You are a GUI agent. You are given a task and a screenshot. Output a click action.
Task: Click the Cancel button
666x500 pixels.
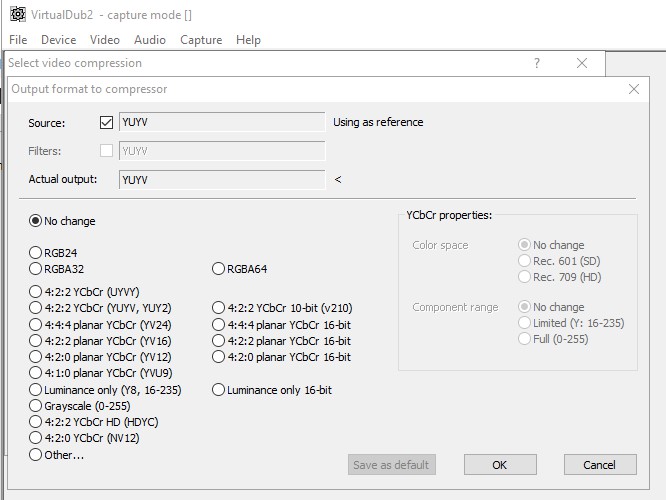click(600, 465)
